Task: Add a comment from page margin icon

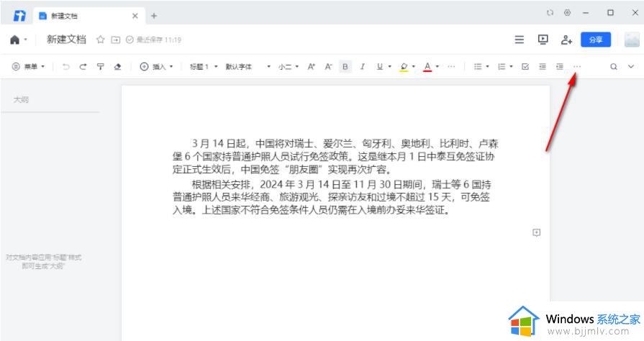Action: point(536,232)
